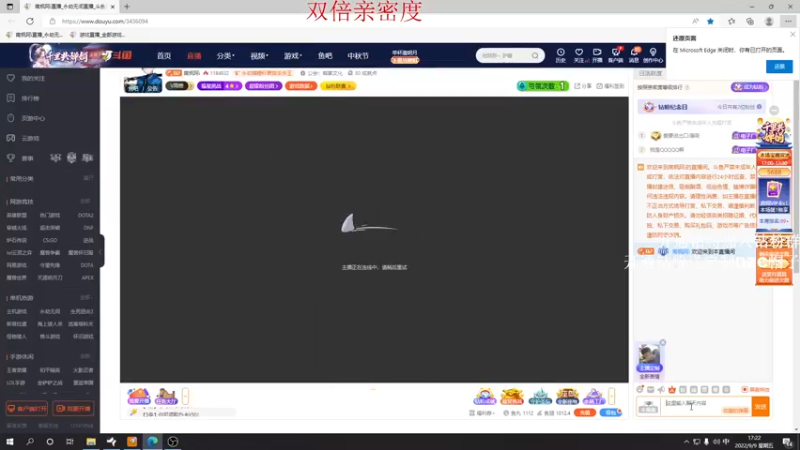Go to 首页 home tab

(x=164, y=56)
